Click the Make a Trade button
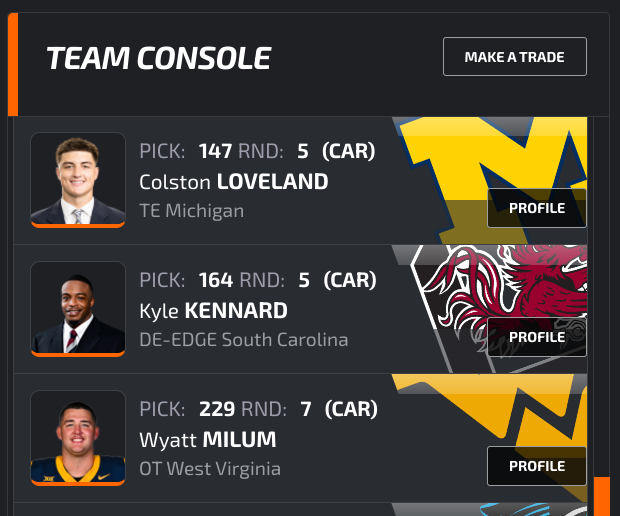This screenshot has height=516, width=620. tap(514, 57)
